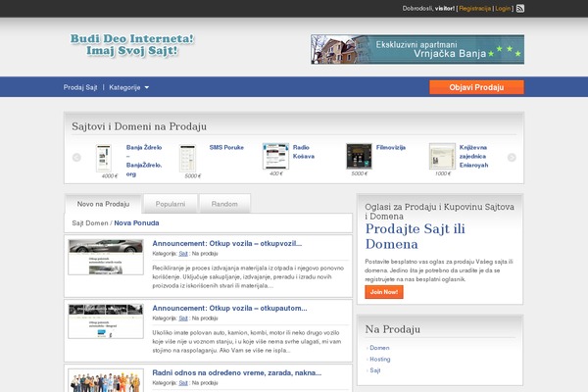Click the 400 € price label
Screen dimensions: 588x392
(x=276, y=173)
